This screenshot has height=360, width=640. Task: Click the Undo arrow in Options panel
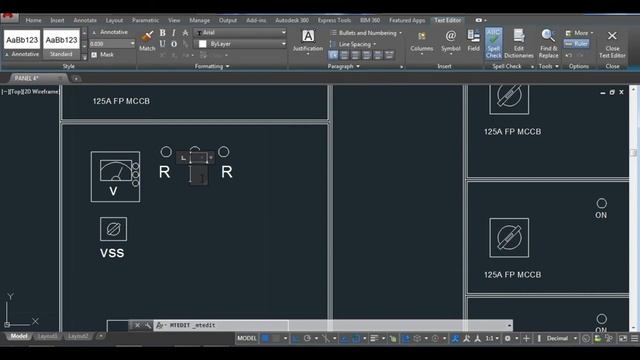click(569, 55)
